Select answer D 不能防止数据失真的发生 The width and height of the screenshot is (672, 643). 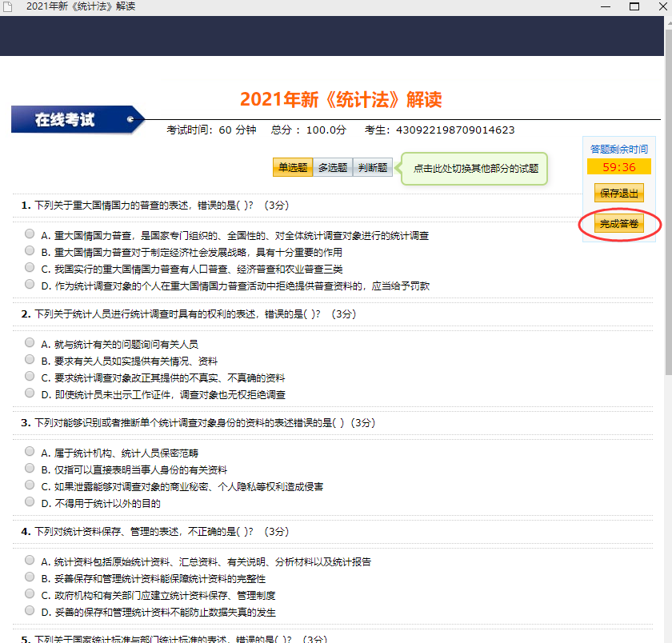point(29,610)
